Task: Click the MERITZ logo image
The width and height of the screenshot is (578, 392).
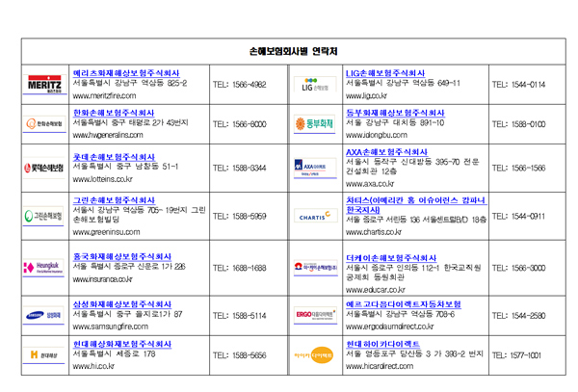Action: (44, 84)
